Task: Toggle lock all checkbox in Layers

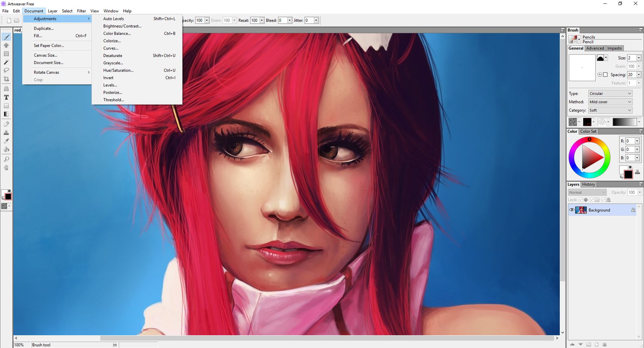Action: pyautogui.click(x=603, y=200)
